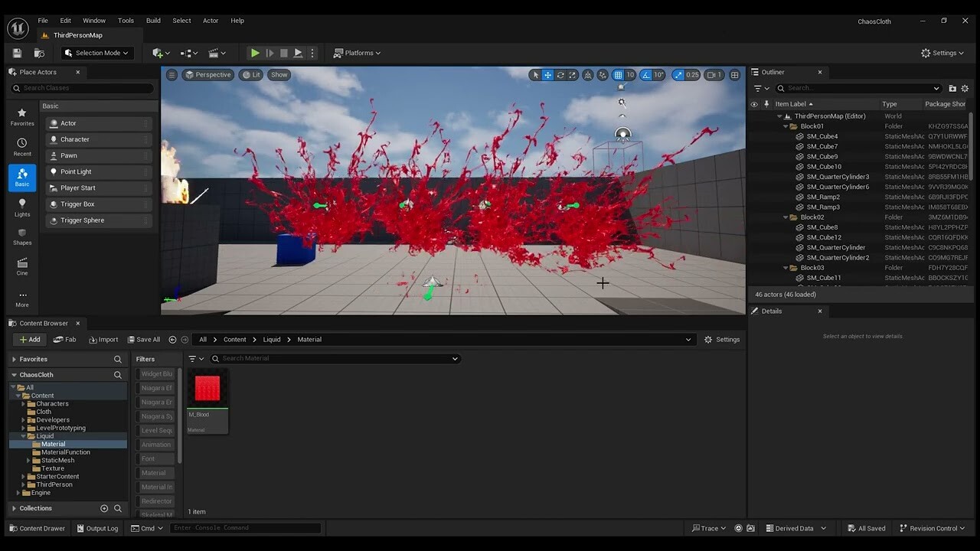Click the Play button in the toolbar
The height and width of the screenshot is (551, 980).
point(255,53)
